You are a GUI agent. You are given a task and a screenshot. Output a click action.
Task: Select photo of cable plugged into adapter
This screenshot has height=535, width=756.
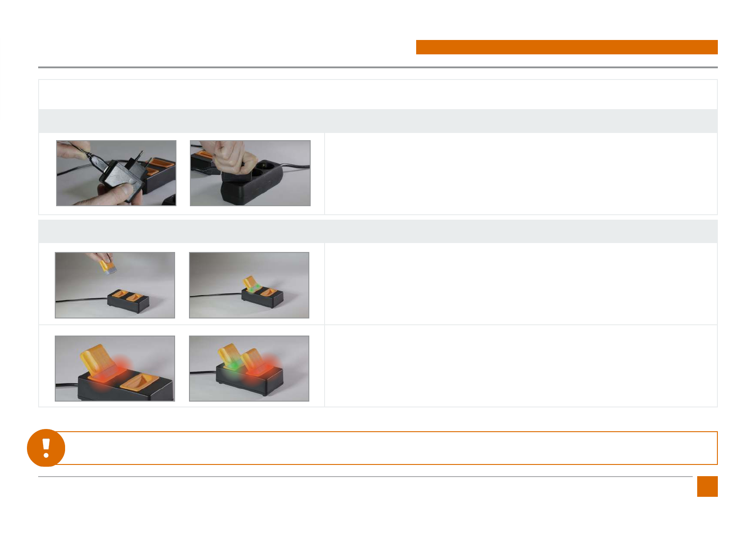pos(116,173)
